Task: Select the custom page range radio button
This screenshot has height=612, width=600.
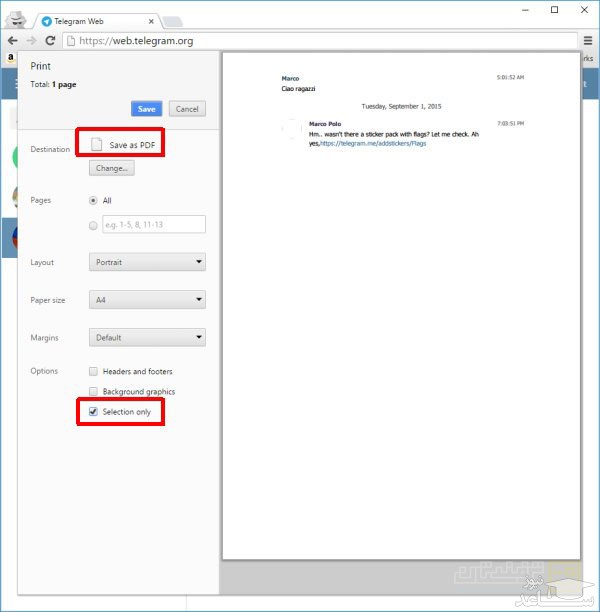Action: (94, 225)
